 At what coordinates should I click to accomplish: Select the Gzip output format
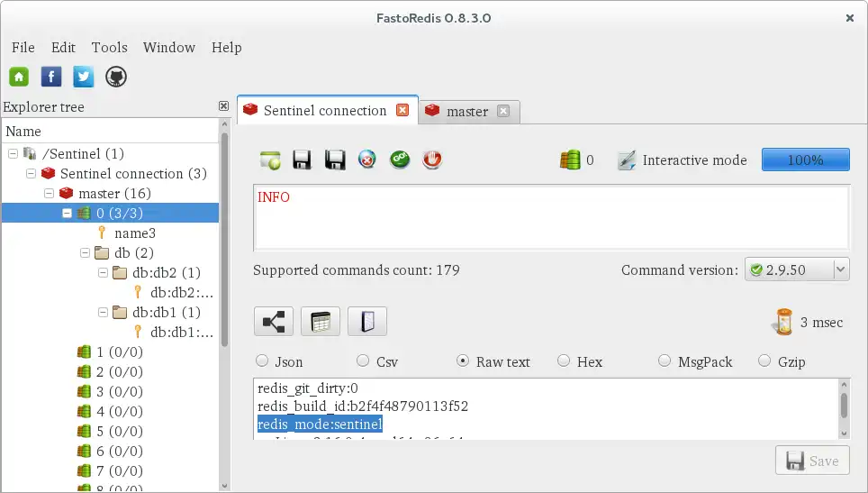coord(764,361)
